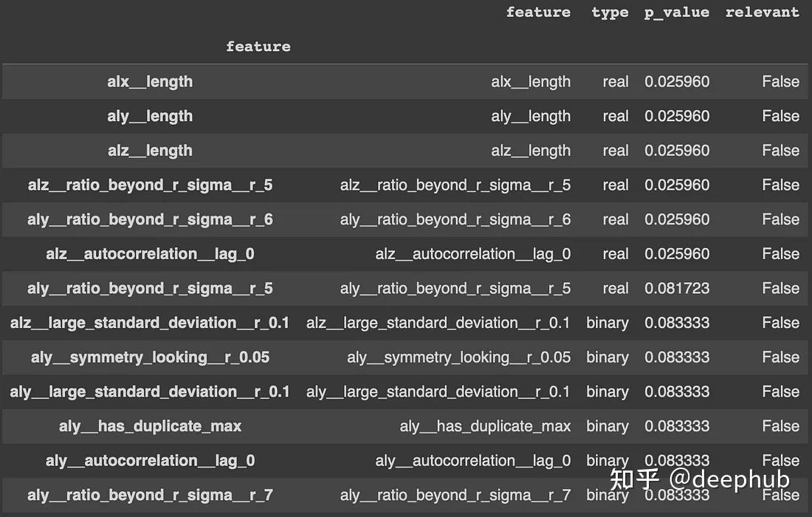
Task: Click the aly__ratio_beyond_r_sigma__r_7 row
Action: coord(150,495)
